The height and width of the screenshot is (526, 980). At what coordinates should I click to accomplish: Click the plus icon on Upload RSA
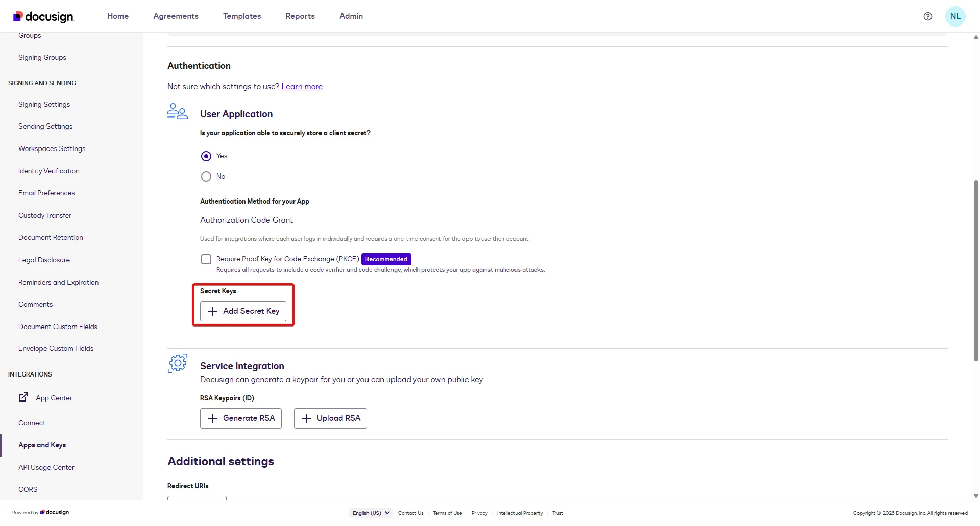(x=307, y=418)
